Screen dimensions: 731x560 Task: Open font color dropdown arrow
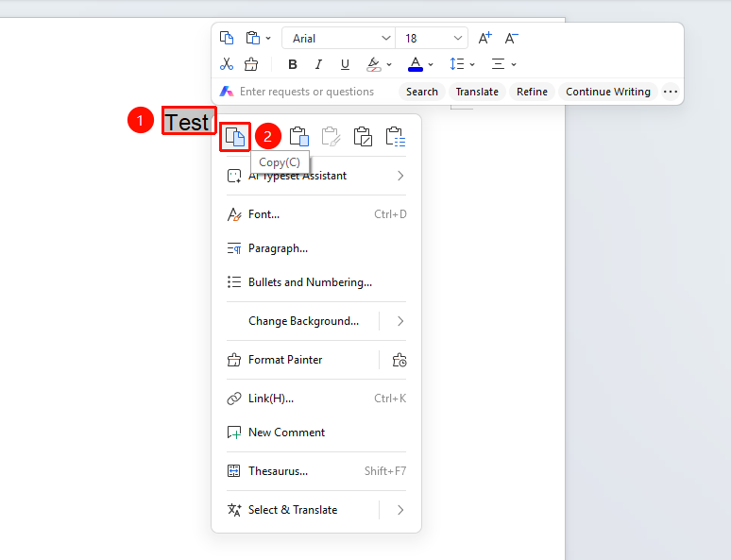[431, 64]
